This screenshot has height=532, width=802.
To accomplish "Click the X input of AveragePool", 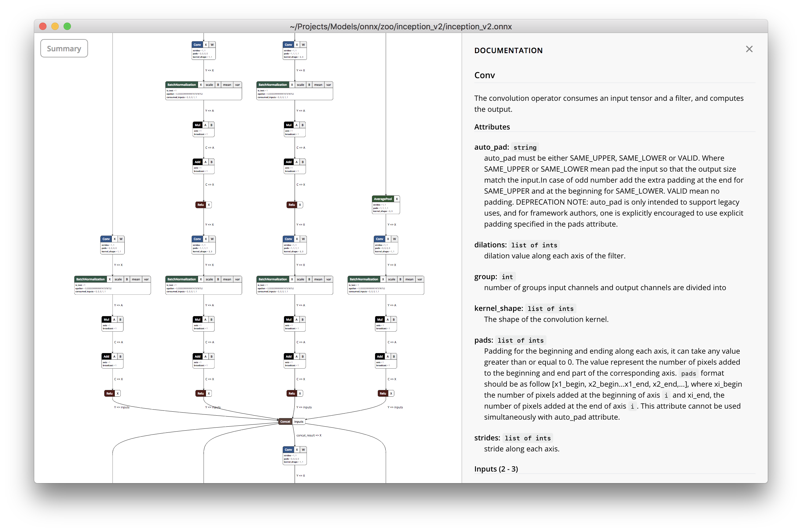I will (x=397, y=199).
